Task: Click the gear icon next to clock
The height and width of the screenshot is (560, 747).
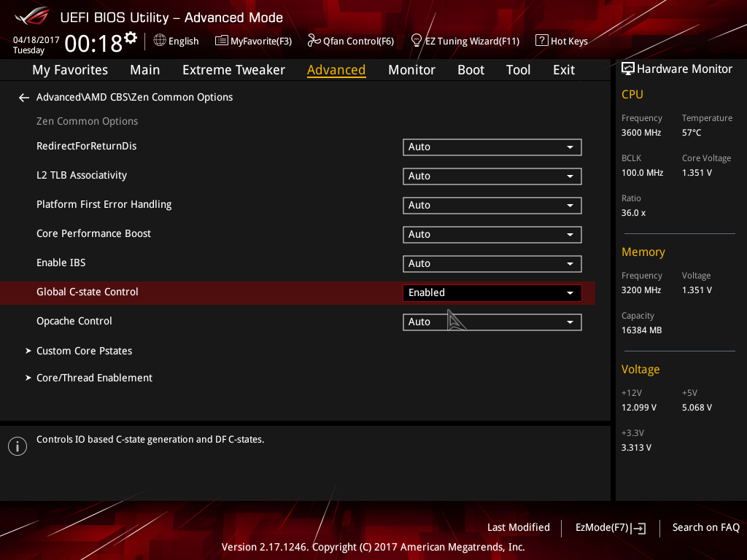Action: click(131, 37)
